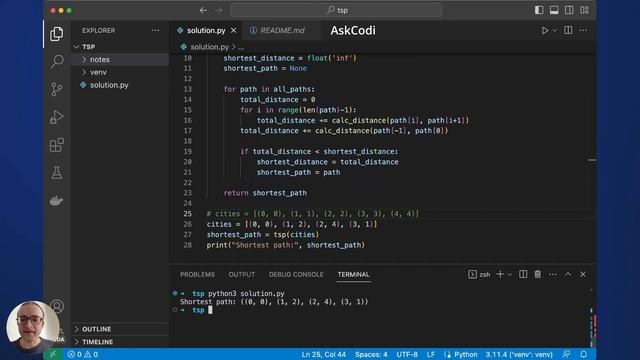Change end of line sequence LF
This screenshot has width=640, height=360.
click(431, 354)
